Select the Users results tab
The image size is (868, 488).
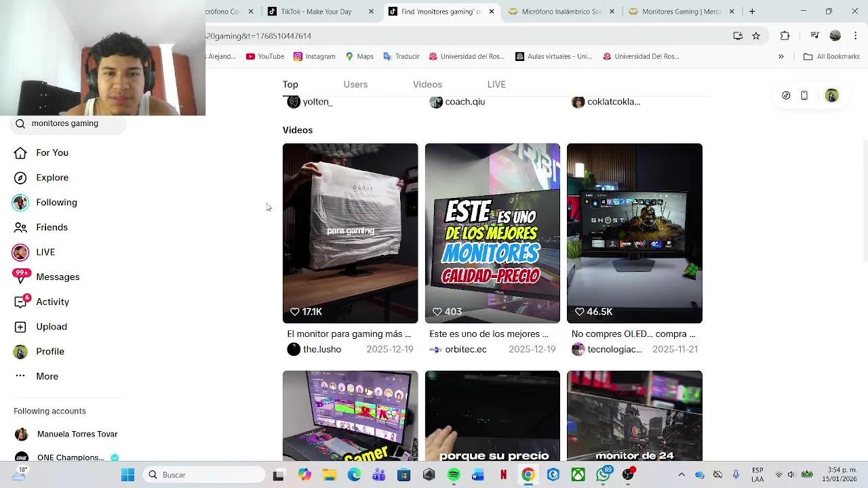click(355, 85)
